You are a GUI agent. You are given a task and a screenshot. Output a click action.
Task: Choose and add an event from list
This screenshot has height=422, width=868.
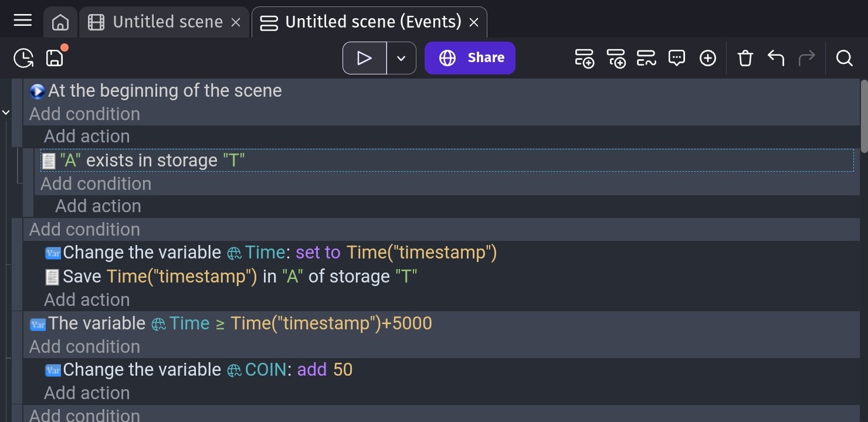coord(646,58)
